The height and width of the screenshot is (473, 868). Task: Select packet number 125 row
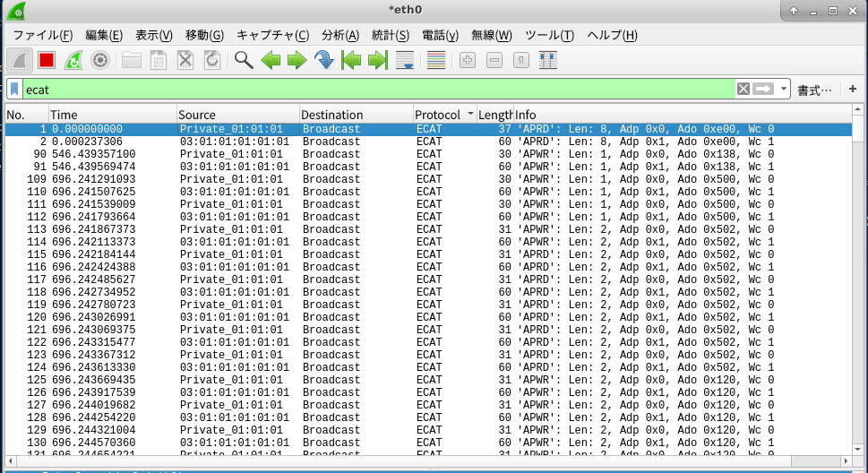pos(428,380)
